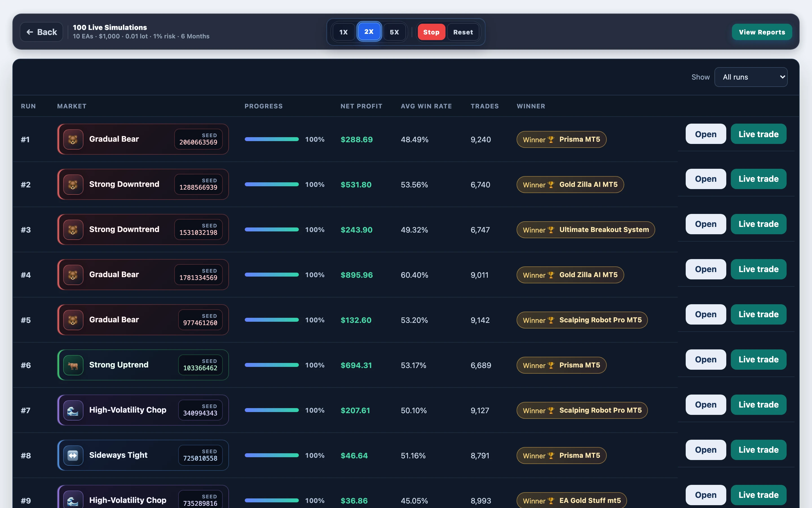Open run #6 details

[706, 360]
